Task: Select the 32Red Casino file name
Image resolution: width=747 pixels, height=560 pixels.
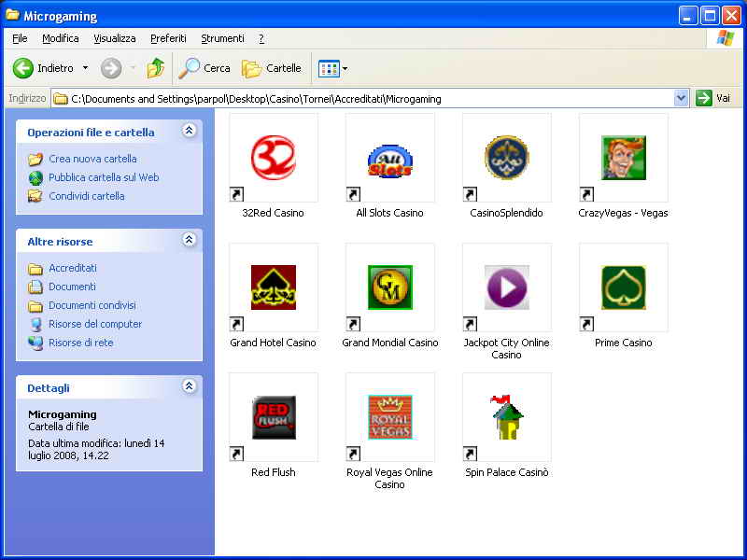Action: (x=274, y=213)
